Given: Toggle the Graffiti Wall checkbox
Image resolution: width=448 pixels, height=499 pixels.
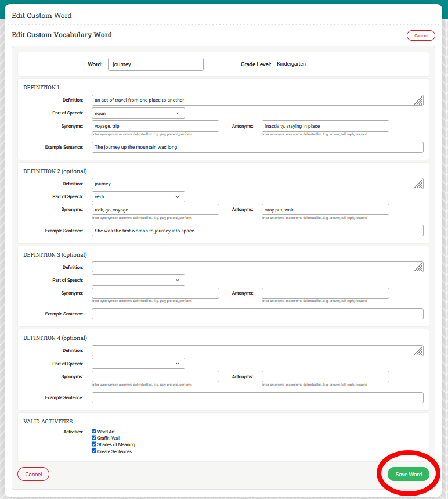Looking at the screenshot, I should pos(94,438).
